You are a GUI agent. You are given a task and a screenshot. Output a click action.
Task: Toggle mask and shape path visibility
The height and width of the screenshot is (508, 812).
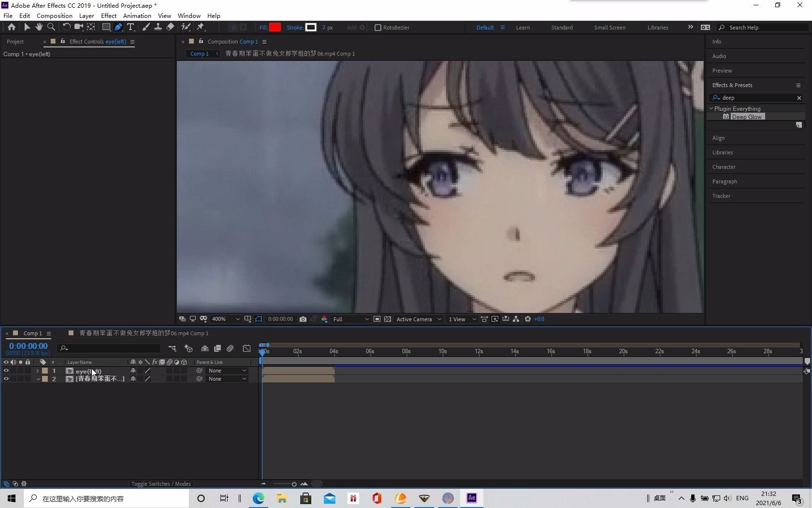coord(259,319)
